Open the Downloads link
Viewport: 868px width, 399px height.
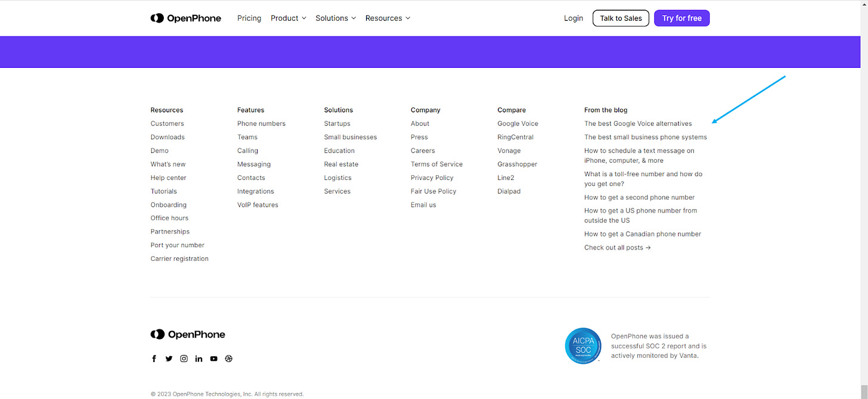point(168,137)
